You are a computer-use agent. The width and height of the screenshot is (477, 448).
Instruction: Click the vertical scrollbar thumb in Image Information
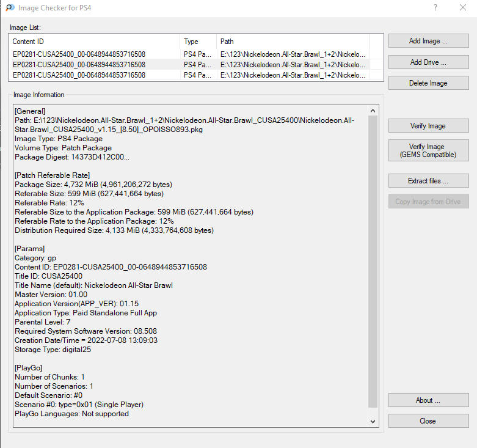(373, 261)
